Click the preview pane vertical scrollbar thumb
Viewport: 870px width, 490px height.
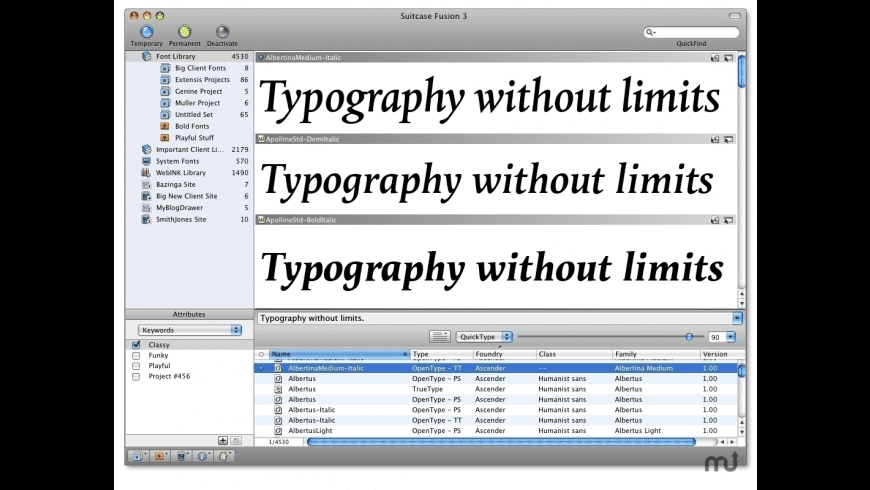point(742,71)
